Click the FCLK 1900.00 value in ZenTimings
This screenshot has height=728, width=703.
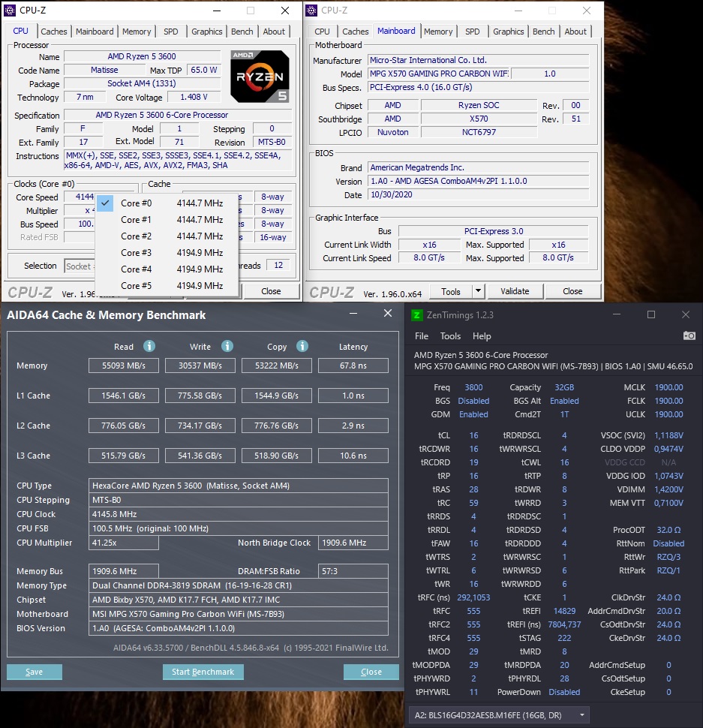[668, 401]
